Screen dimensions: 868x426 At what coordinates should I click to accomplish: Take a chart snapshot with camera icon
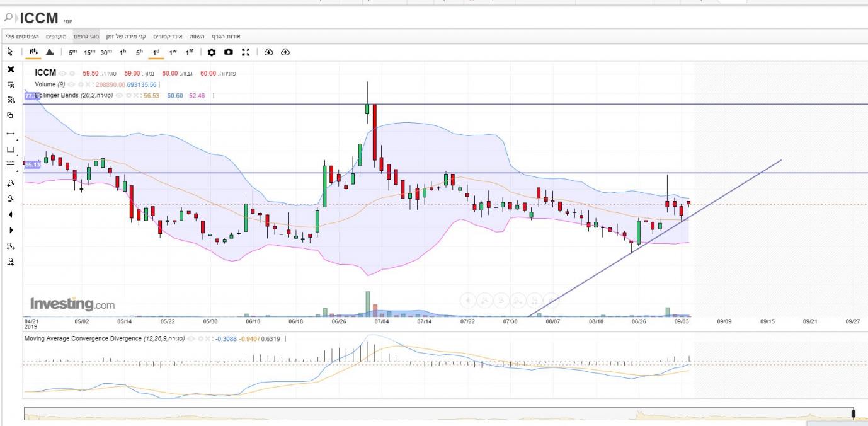229,52
